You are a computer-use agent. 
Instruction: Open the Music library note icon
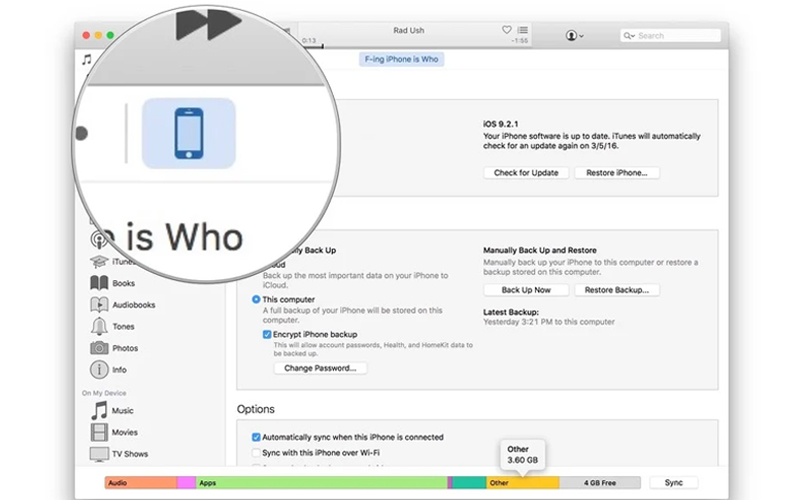pyautogui.click(x=87, y=60)
